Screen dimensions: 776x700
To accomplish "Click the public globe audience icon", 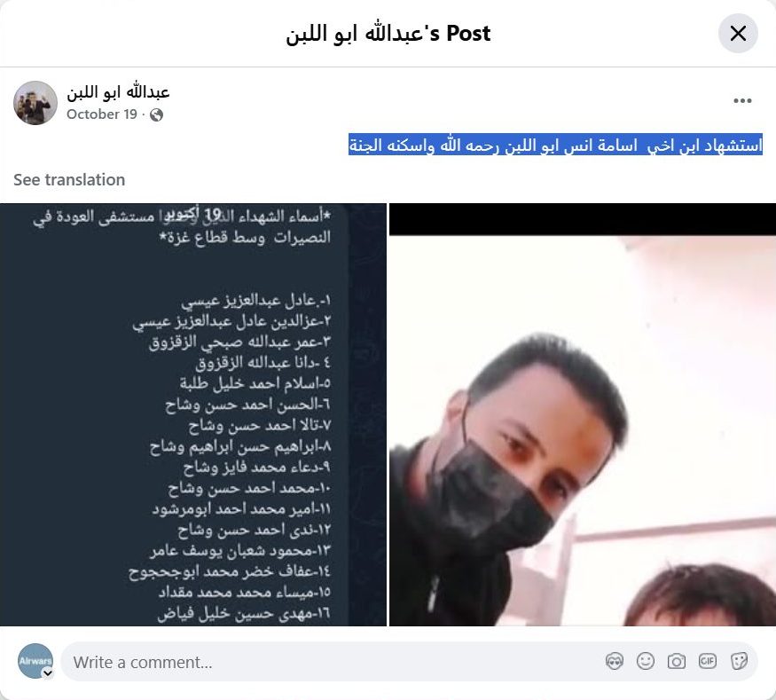I will 156,114.
